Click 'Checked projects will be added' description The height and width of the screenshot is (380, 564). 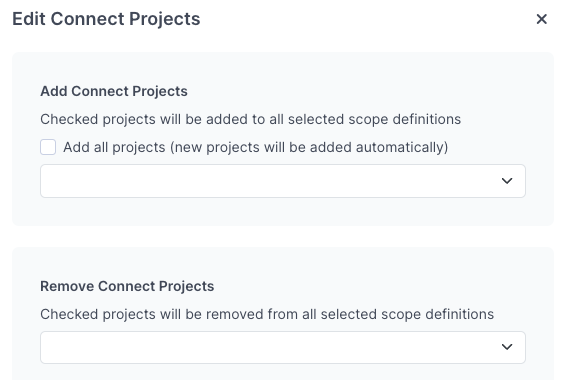(250, 119)
